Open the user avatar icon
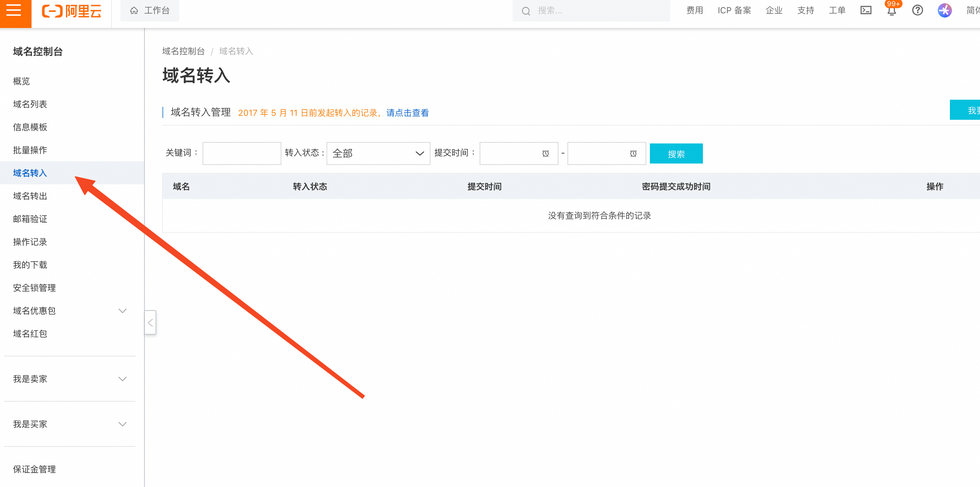The width and height of the screenshot is (980, 487). [x=944, y=10]
